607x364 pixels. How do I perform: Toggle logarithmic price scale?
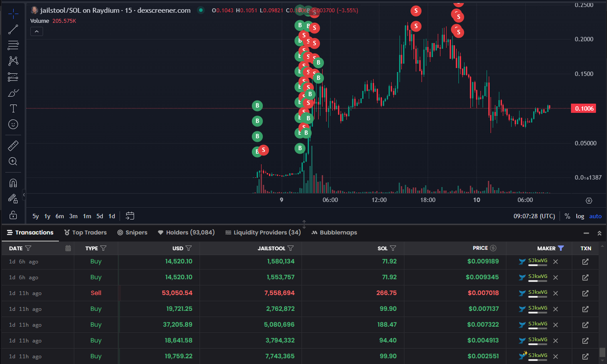[x=580, y=216]
